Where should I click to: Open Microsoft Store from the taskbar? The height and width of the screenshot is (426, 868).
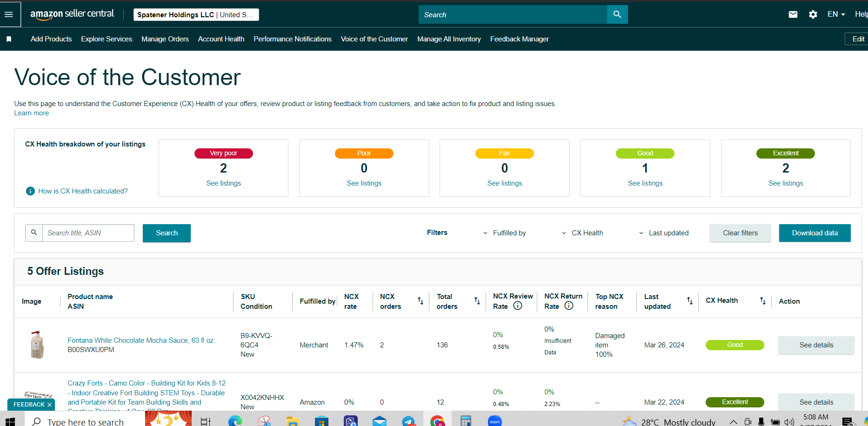(x=321, y=421)
